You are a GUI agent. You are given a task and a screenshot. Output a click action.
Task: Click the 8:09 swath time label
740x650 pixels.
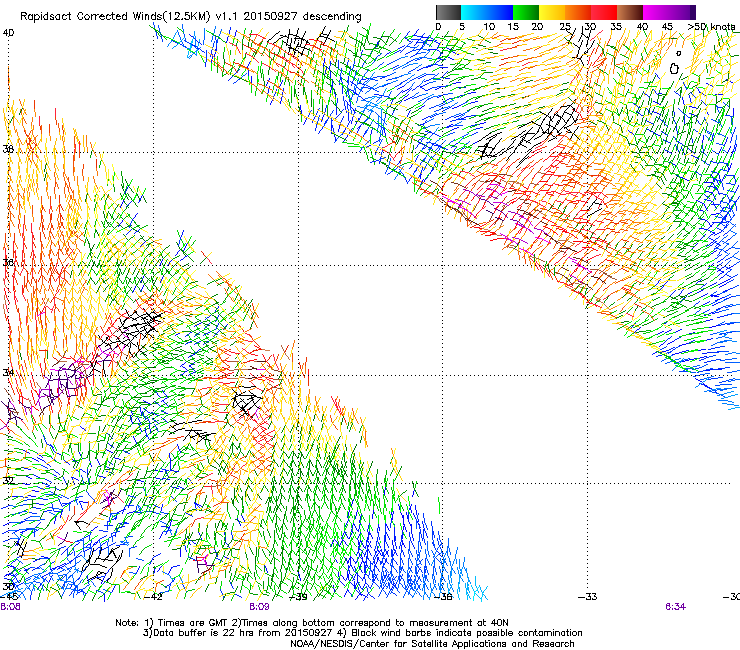[x=259, y=607]
